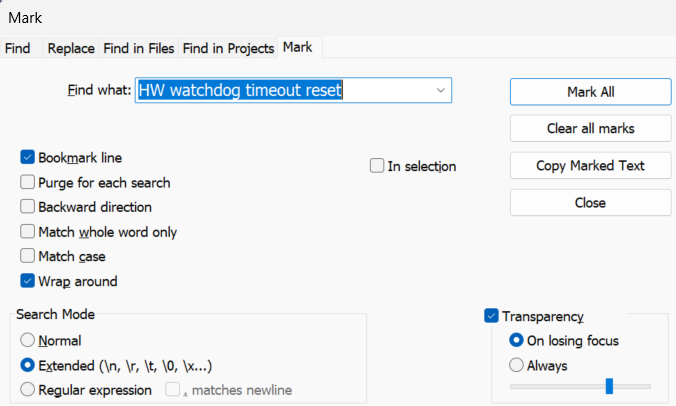Tick Match whole word only
Image resolution: width=676 pixels, height=406 pixels.
(28, 232)
